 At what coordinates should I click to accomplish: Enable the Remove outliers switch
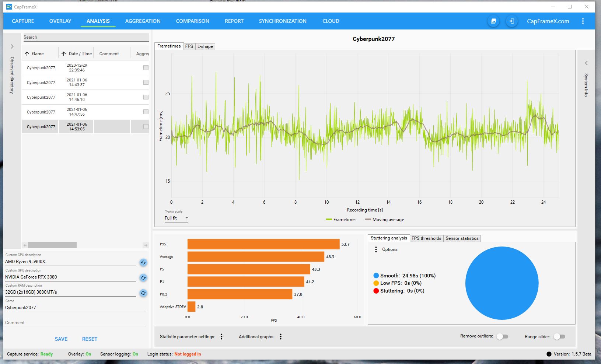coord(502,336)
